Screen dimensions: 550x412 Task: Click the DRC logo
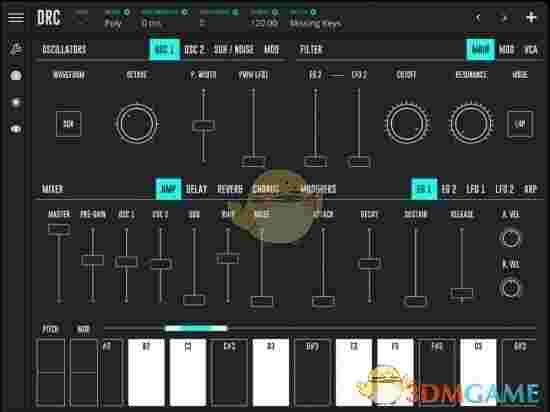point(49,18)
